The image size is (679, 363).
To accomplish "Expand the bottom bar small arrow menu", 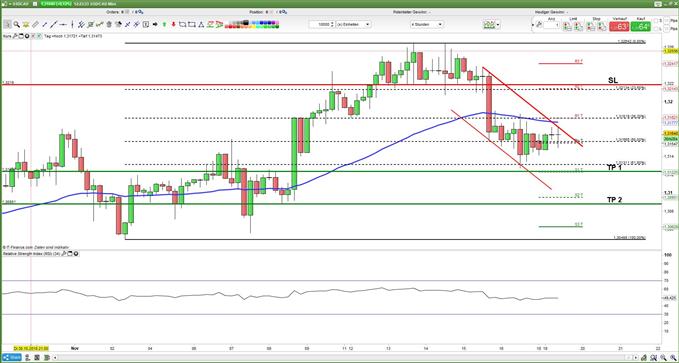I will (x=55, y=358).
